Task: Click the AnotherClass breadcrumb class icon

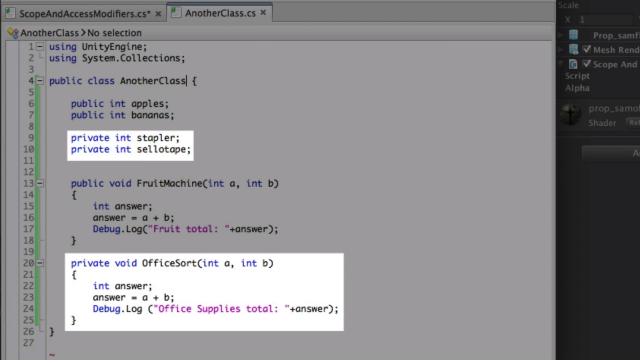Action: click(x=13, y=33)
